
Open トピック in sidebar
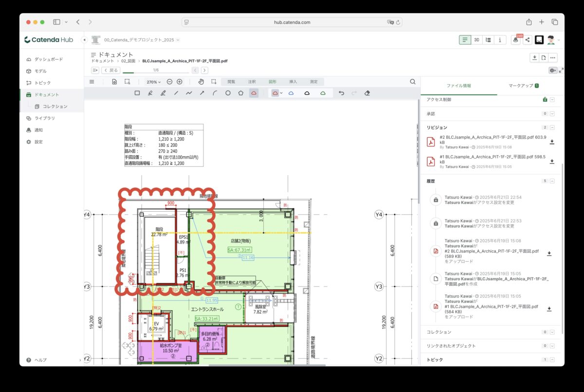pos(42,83)
